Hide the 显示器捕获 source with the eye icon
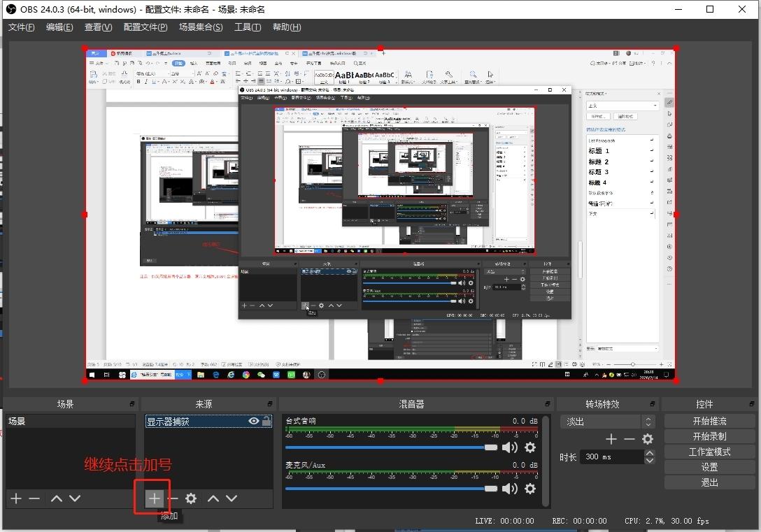This screenshot has height=532, width=761. (x=254, y=421)
